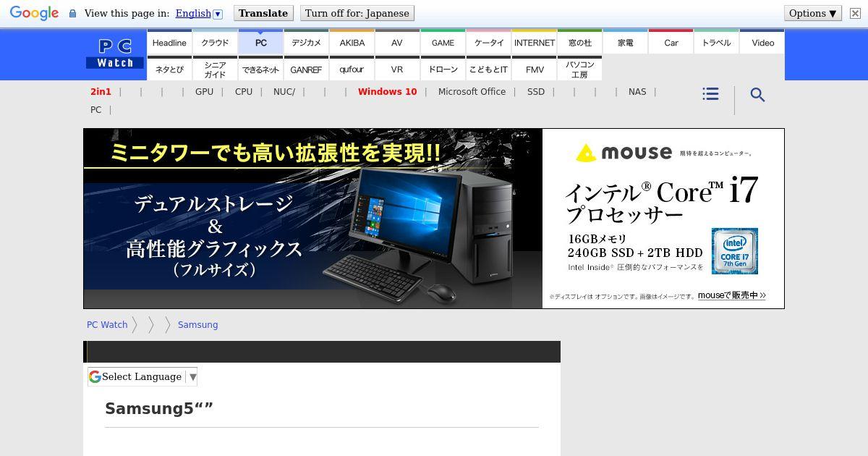Click the Translate button
The image size is (868, 456).
(263, 13)
